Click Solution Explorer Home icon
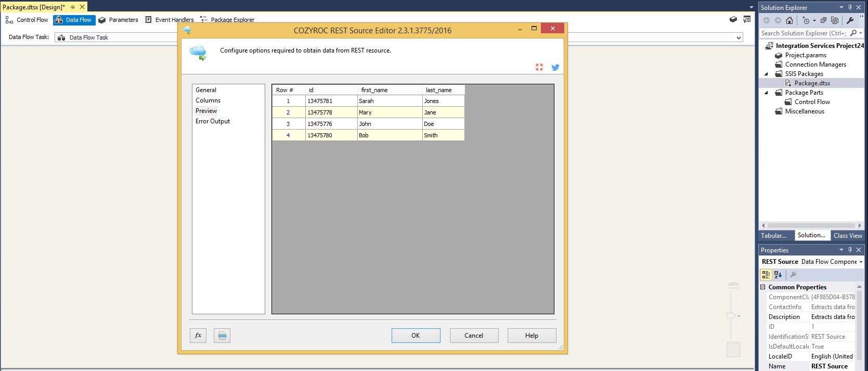Image resolution: width=868 pixels, height=371 pixels. [x=789, y=20]
